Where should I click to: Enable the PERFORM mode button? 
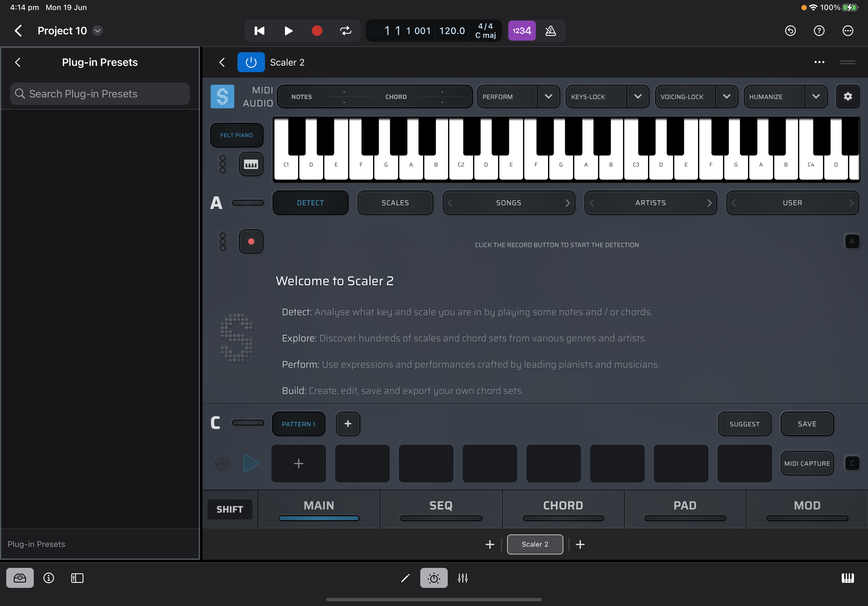coord(506,97)
